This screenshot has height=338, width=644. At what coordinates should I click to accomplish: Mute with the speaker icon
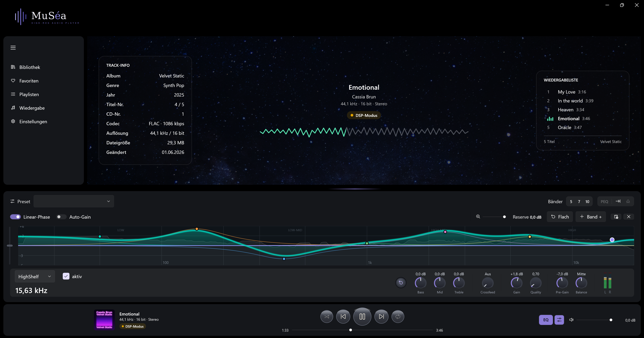571,320
